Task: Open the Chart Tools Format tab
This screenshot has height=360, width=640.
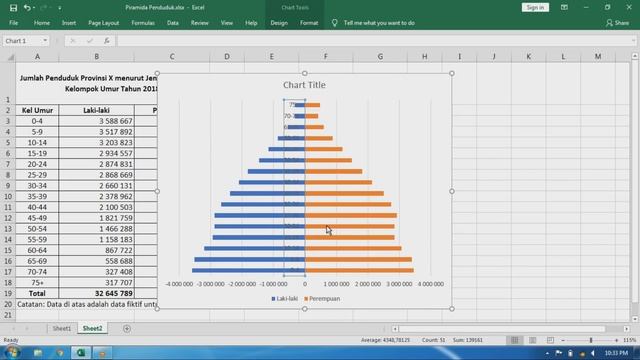Action: (x=309, y=23)
